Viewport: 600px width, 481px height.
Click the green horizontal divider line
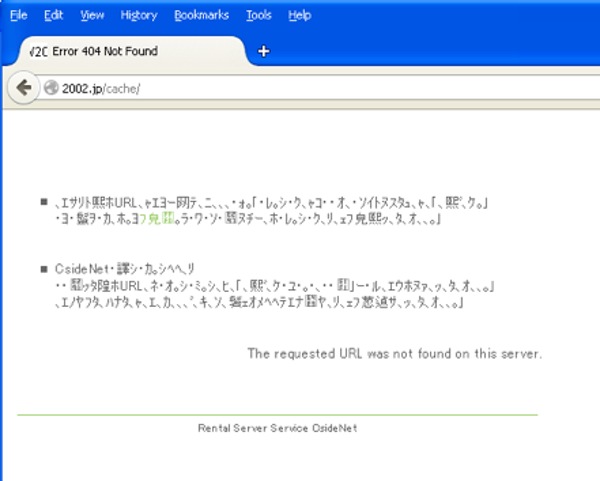click(x=277, y=414)
